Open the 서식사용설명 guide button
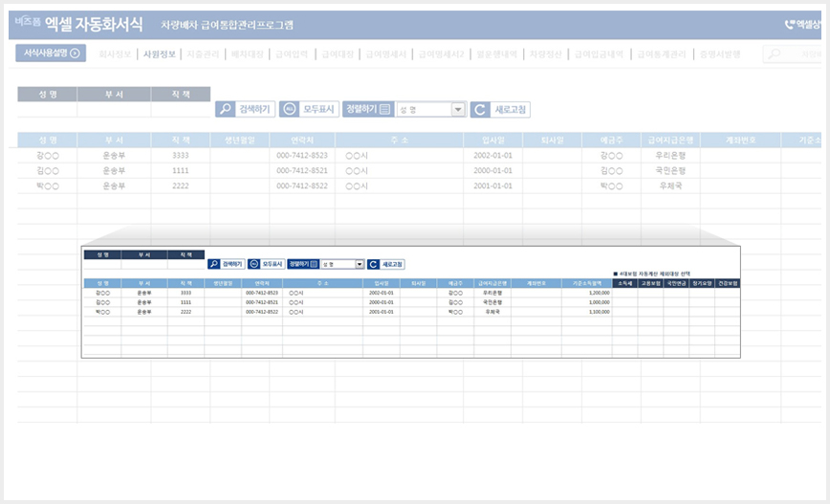 [51, 53]
